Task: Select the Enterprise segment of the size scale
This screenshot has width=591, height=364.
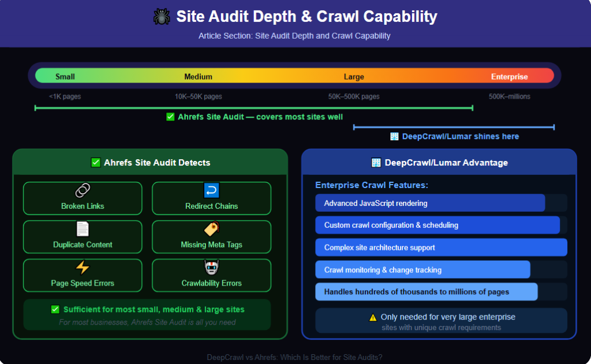Action: pos(509,77)
